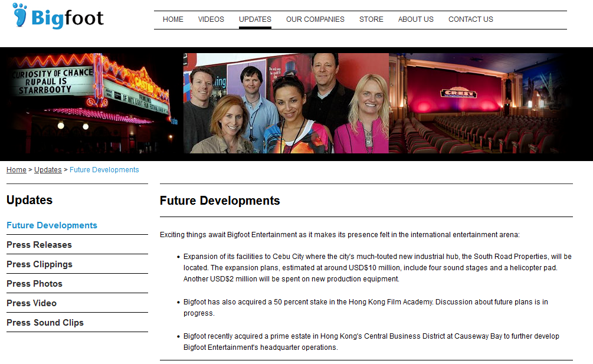The image size is (593, 364).
Task: Visit the STORE page
Action: tap(371, 19)
